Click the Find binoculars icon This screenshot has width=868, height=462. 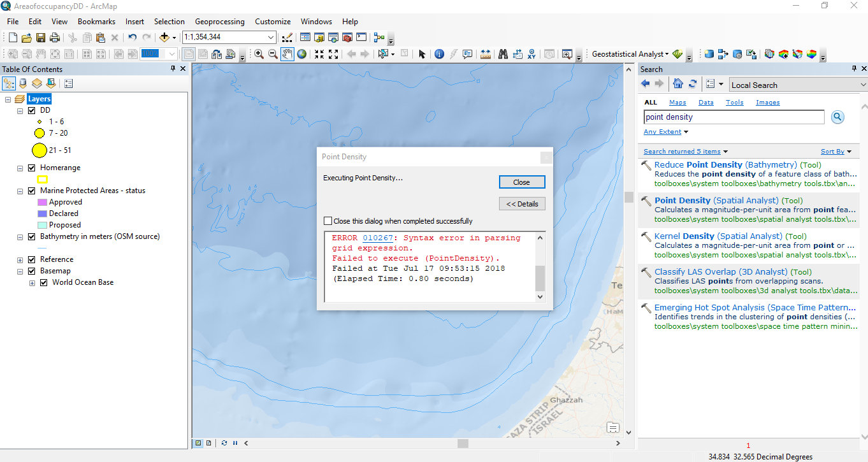click(x=503, y=54)
